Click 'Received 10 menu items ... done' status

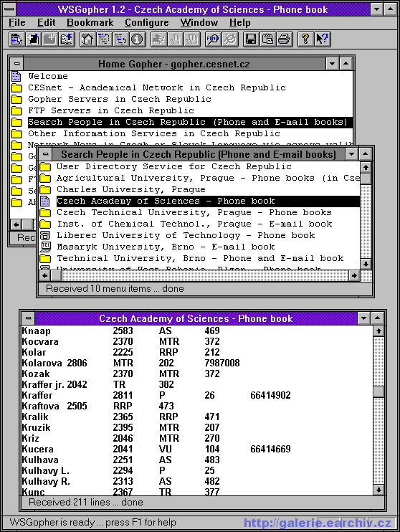pyautogui.click(x=115, y=289)
